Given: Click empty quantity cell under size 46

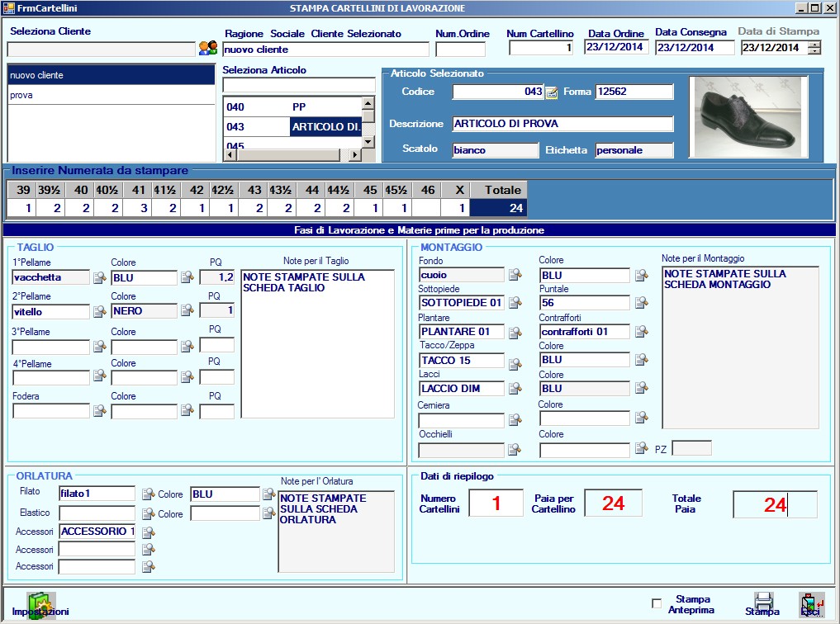Looking at the screenshot, I should [427, 208].
